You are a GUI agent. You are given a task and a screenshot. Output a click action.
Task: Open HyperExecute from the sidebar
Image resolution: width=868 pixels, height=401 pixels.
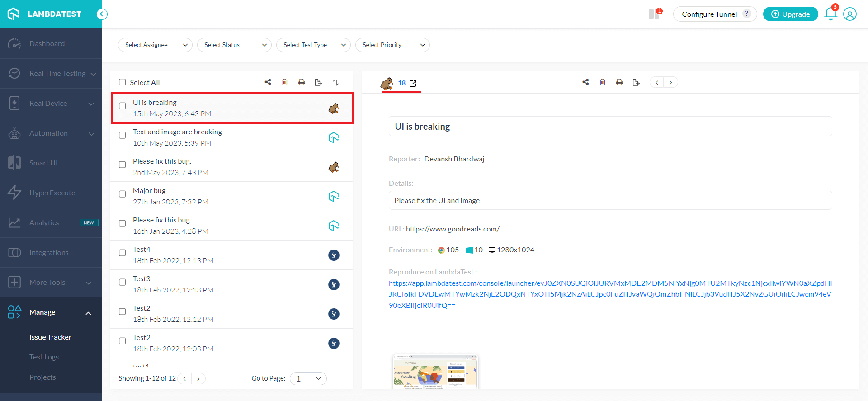coord(51,193)
